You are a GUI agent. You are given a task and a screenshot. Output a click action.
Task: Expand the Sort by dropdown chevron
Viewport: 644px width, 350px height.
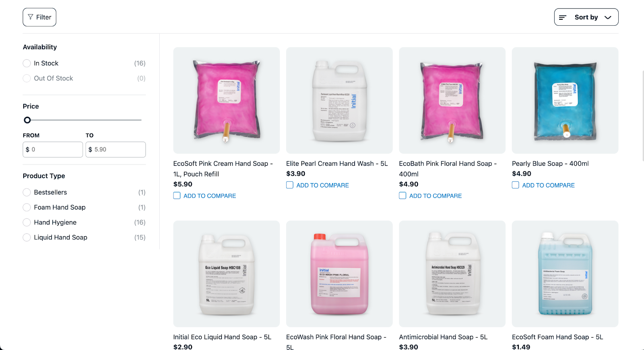coord(608,17)
